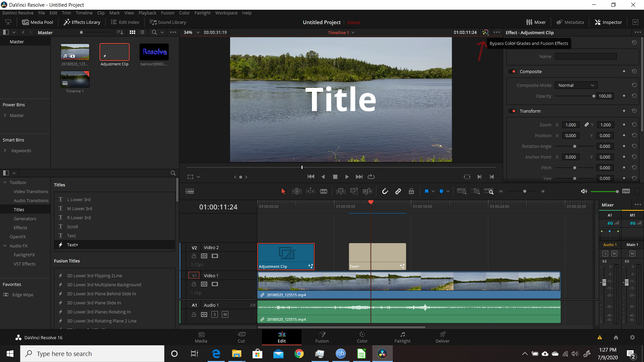Adjust the Rotation Angle slider
The image size is (644, 362).
tap(575, 146)
